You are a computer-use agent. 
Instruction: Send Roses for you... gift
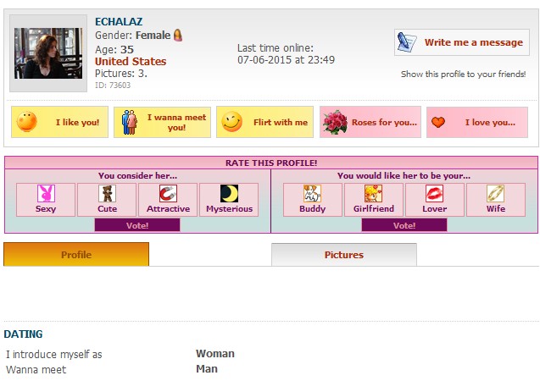(370, 122)
